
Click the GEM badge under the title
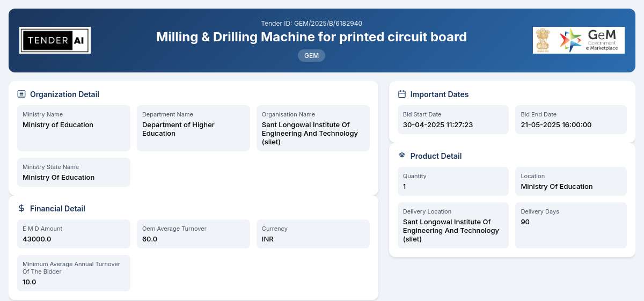click(x=311, y=55)
